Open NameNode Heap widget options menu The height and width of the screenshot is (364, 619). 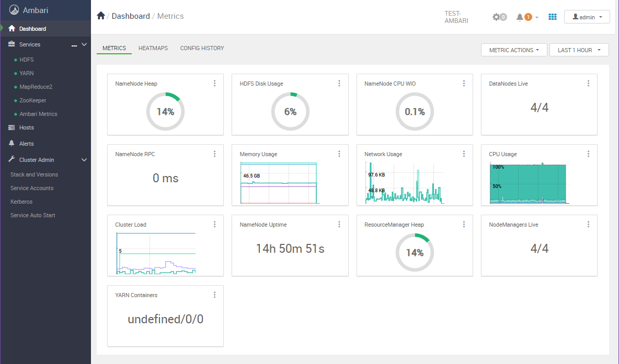coord(214,83)
